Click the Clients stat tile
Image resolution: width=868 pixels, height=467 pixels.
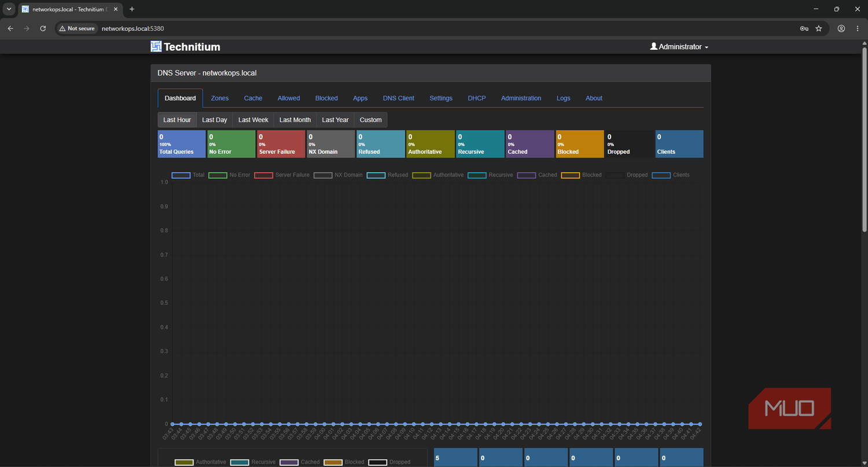pyautogui.click(x=679, y=144)
